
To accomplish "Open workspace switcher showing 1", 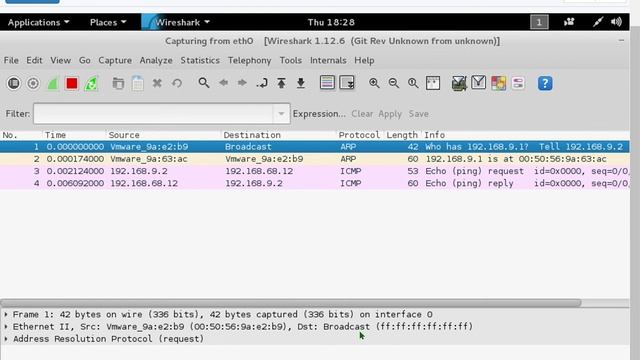I will click(539, 22).
